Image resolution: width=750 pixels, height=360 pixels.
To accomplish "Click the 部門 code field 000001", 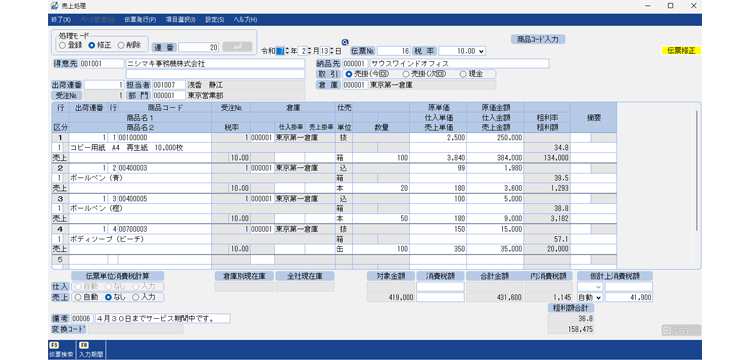I will click(x=169, y=95).
